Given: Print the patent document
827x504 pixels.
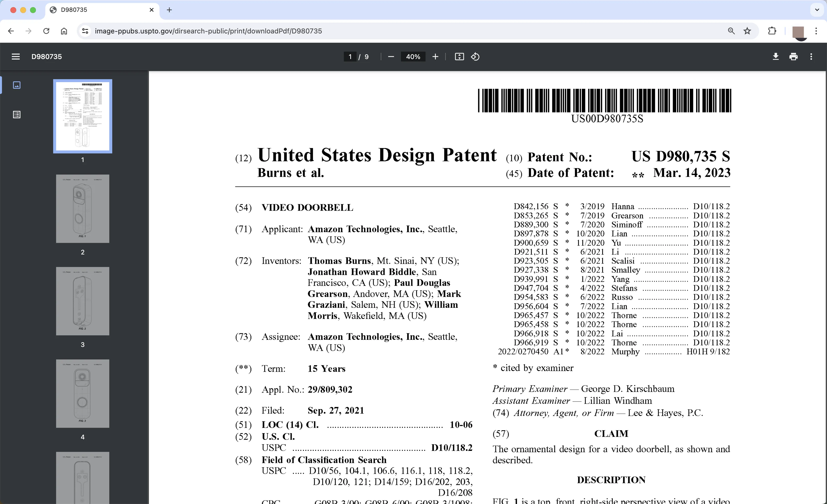Looking at the screenshot, I should [x=794, y=57].
